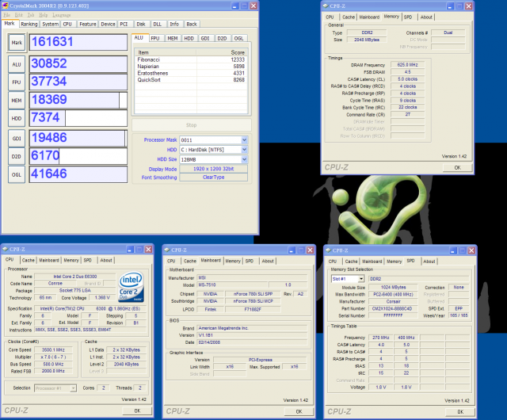Switch to the Ranking tab
Image resolution: width=507 pixels, height=420 pixels.
pos(29,24)
